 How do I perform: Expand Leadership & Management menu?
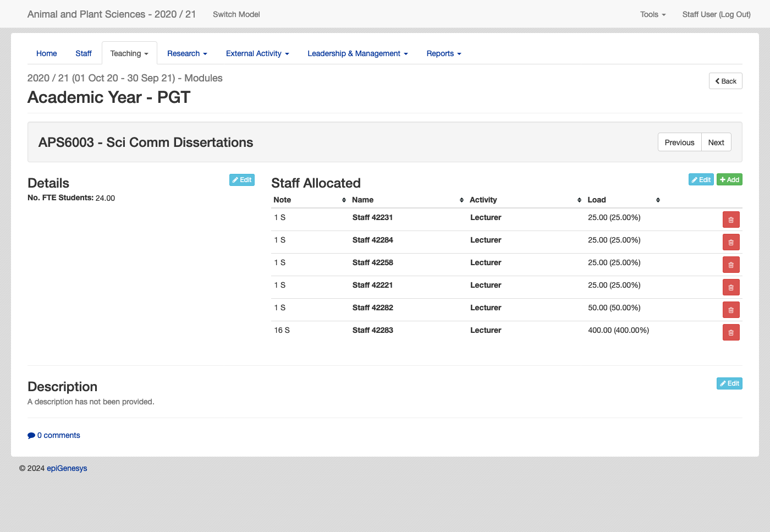pyautogui.click(x=358, y=53)
